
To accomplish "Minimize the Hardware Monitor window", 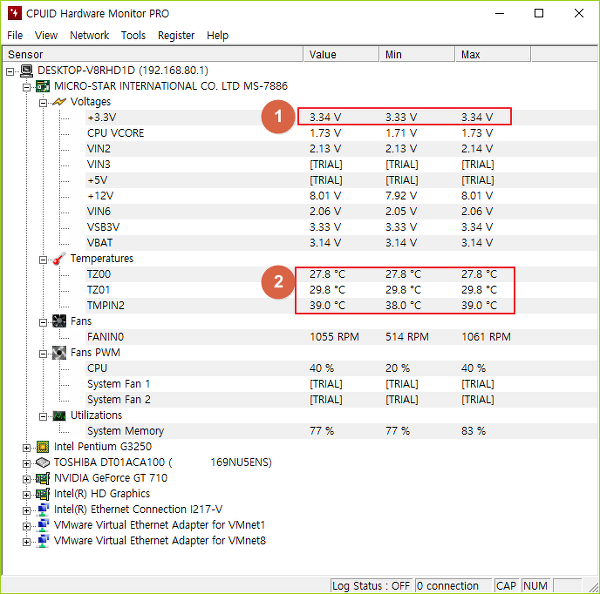I will [x=499, y=14].
